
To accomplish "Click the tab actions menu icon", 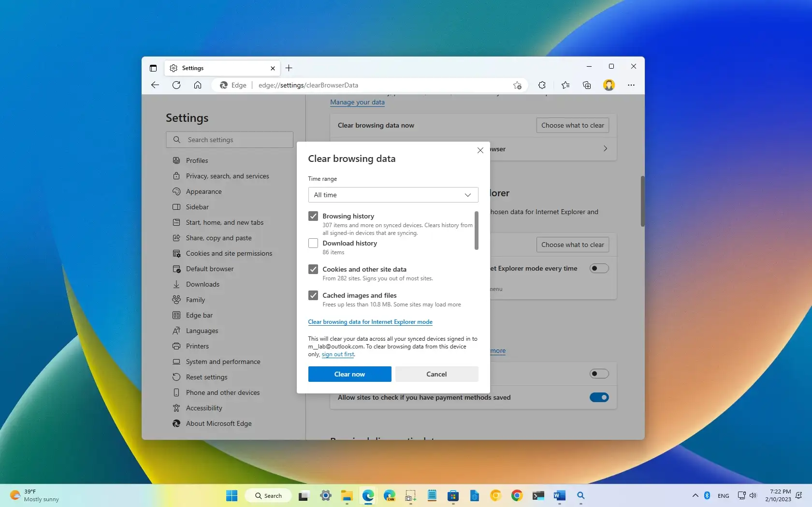I will pyautogui.click(x=153, y=68).
